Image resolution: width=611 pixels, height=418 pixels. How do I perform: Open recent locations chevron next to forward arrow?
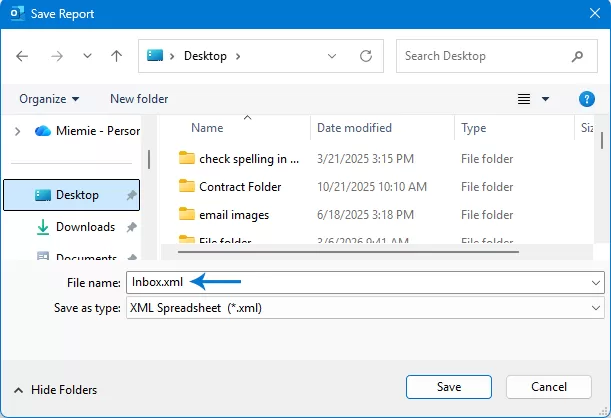pos(87,56)
